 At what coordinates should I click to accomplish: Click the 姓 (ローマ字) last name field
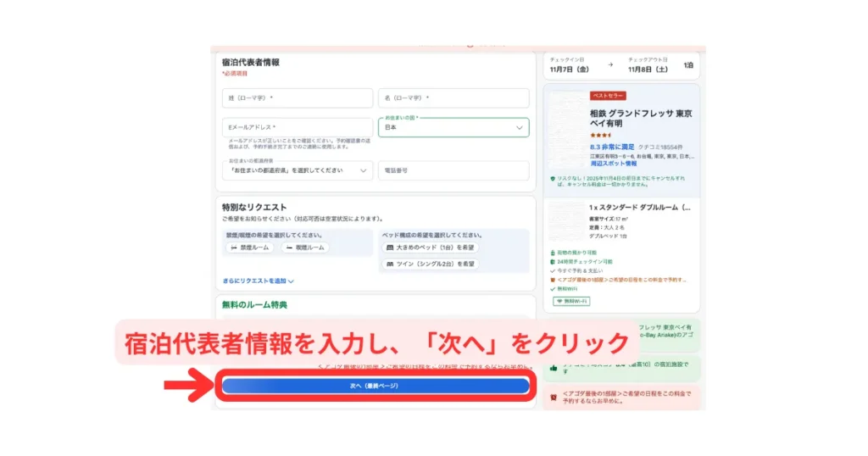click(297, 98)
